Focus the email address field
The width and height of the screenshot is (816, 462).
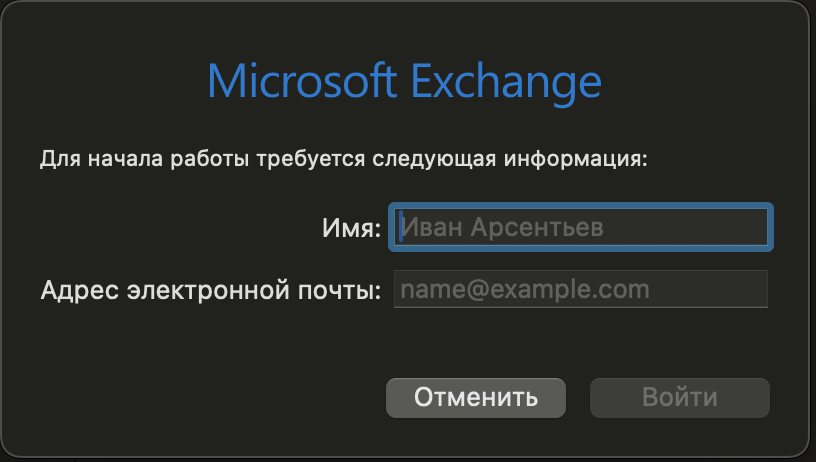click(580, 290)
